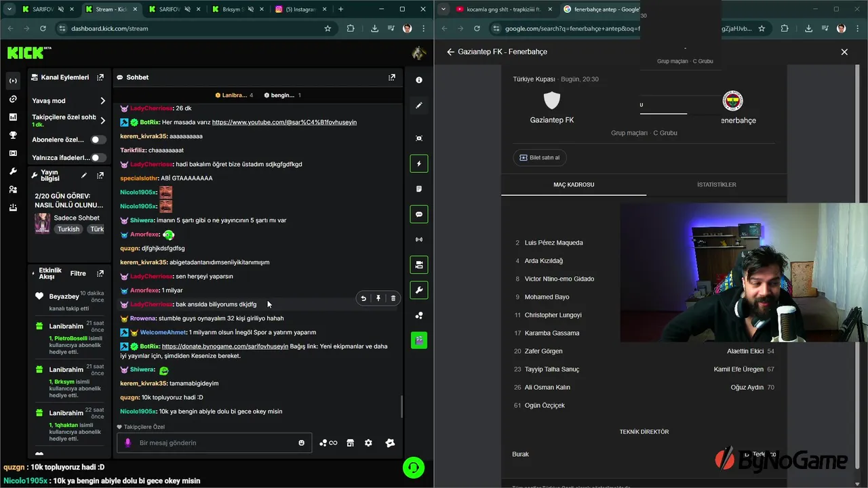Expand Takipçilere özel sohbet options
The image size is (868, 488).
[x=103, y=121]
